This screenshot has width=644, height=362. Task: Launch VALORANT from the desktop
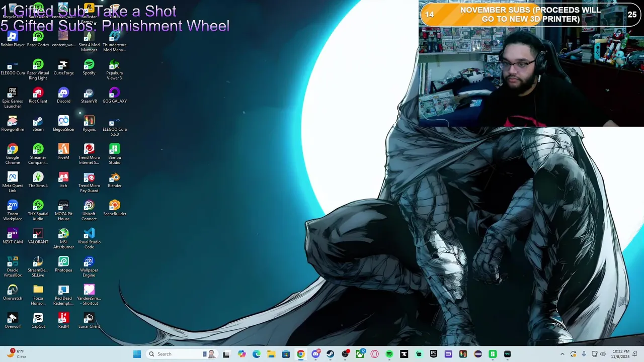point(38,237)
